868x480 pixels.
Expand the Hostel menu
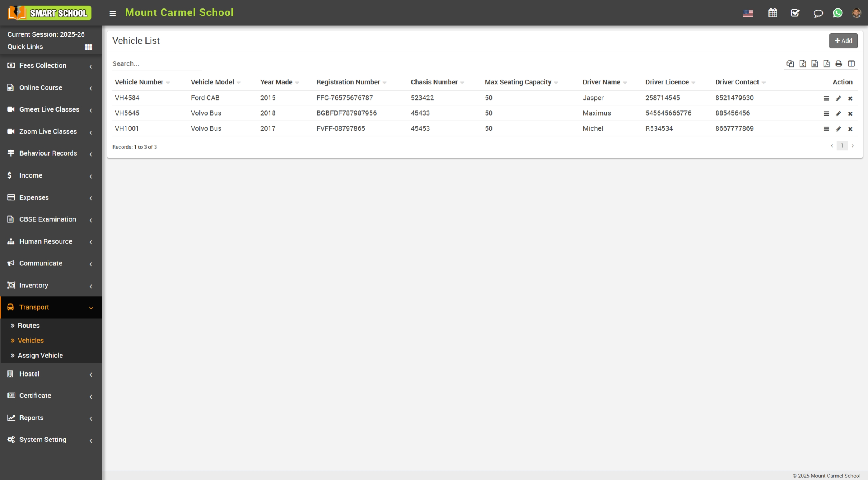tap(51, 374)
